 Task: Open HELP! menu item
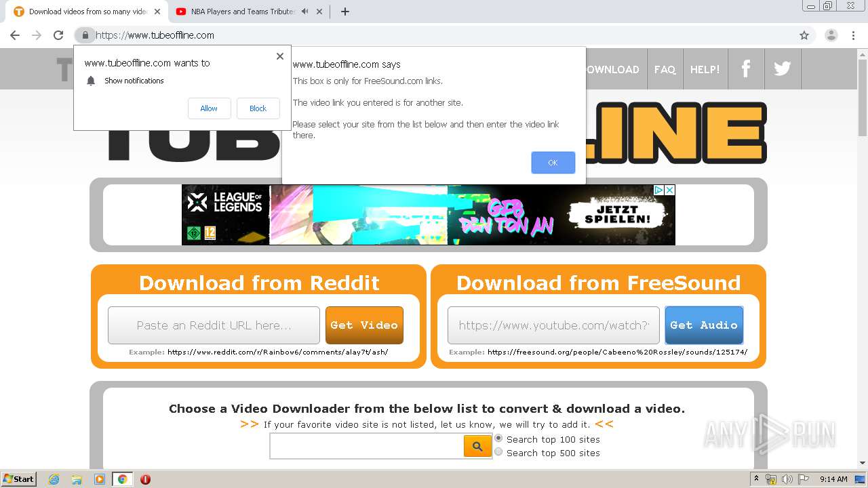pyautogui.click(x=705, y=69)
